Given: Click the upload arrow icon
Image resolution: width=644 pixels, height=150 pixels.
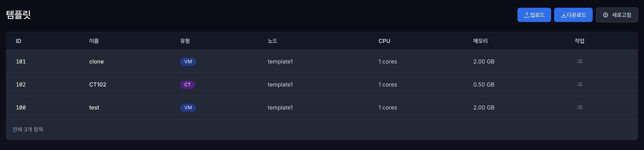Looking at the screenshot, I should [x=526, y=15].
